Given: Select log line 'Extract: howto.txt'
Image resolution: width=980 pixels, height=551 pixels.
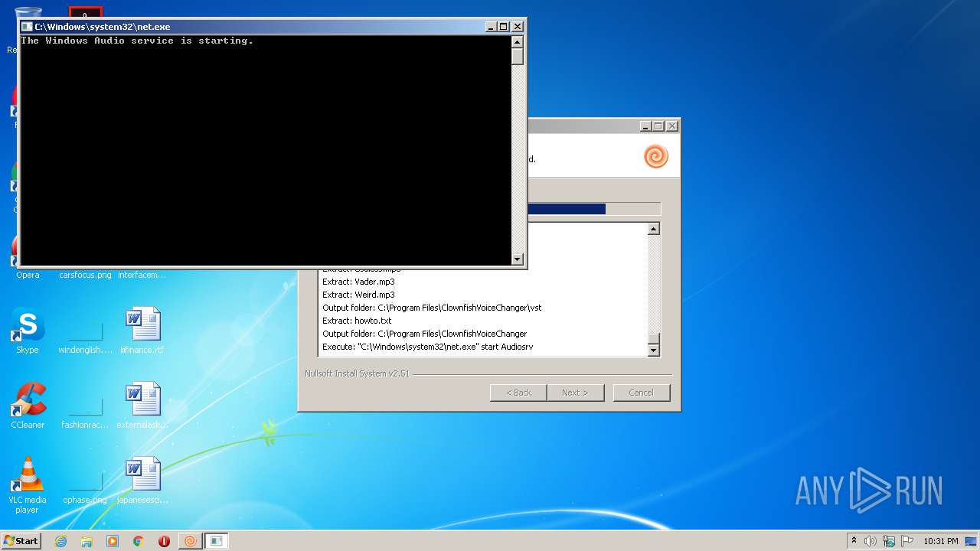Looking at the screenshot, I should 357,321.
